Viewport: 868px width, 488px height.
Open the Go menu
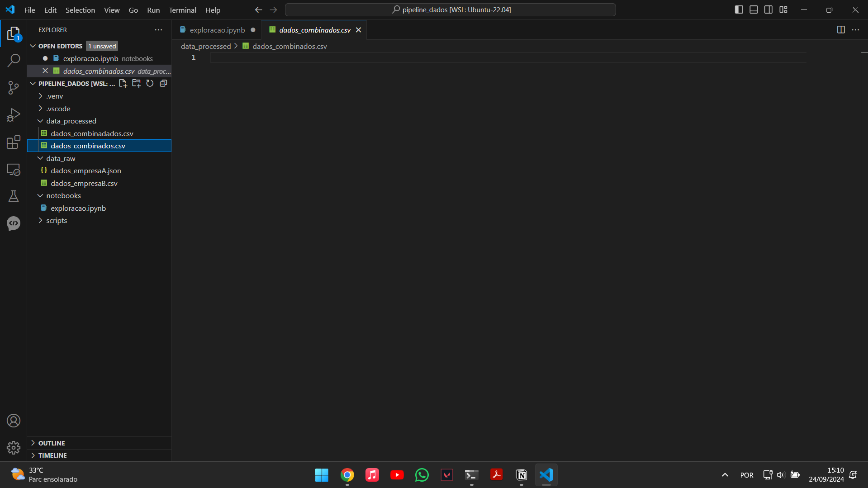(133, 10)
